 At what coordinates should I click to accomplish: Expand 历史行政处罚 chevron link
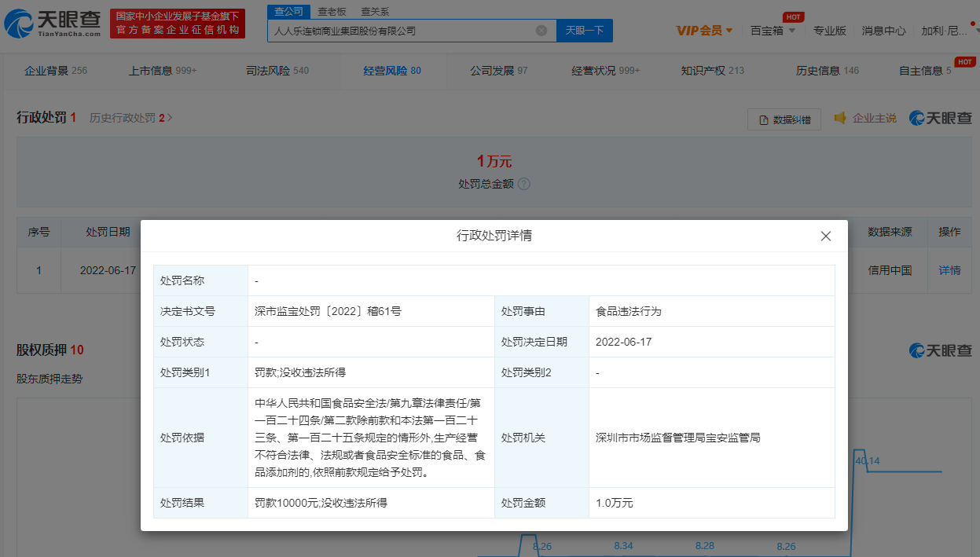(169, 118)
